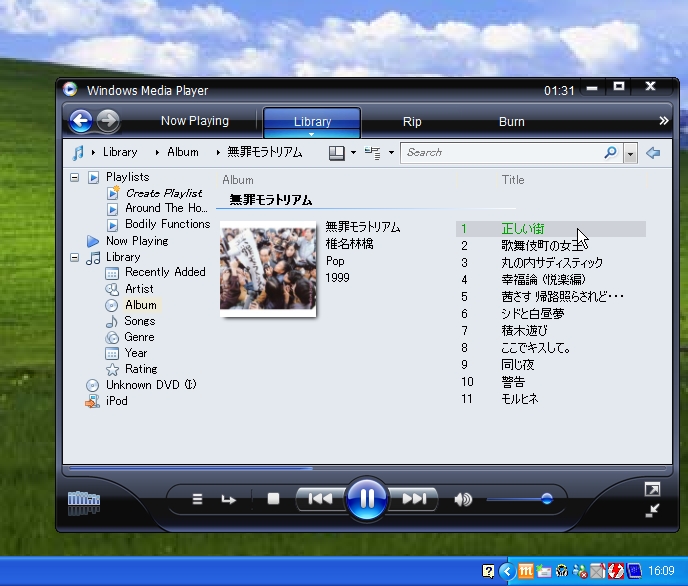Click the Library breadcrumb link
Viewport: 688px width, 586px height.
click(120, 152)
